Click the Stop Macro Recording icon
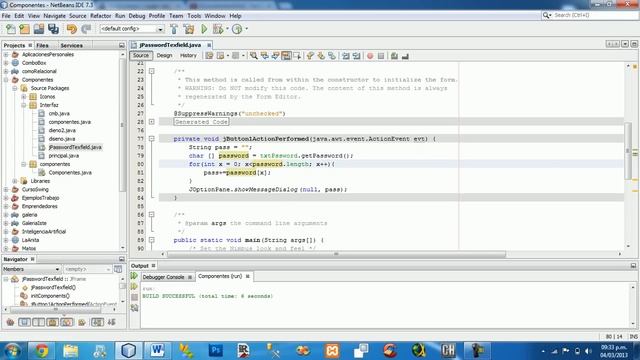 tap(381, 56)
